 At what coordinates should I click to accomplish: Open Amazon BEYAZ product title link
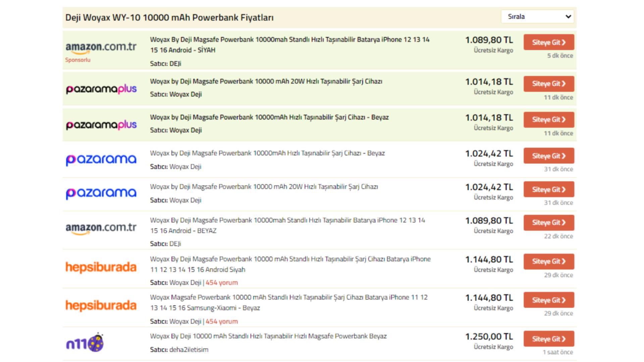tap(287, 225)
